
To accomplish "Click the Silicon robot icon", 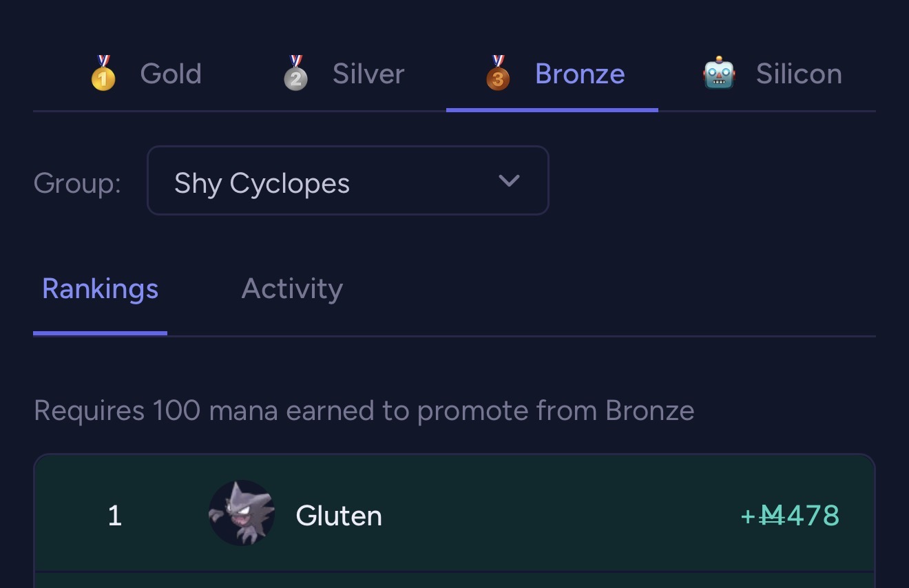I will pos(719,74).
